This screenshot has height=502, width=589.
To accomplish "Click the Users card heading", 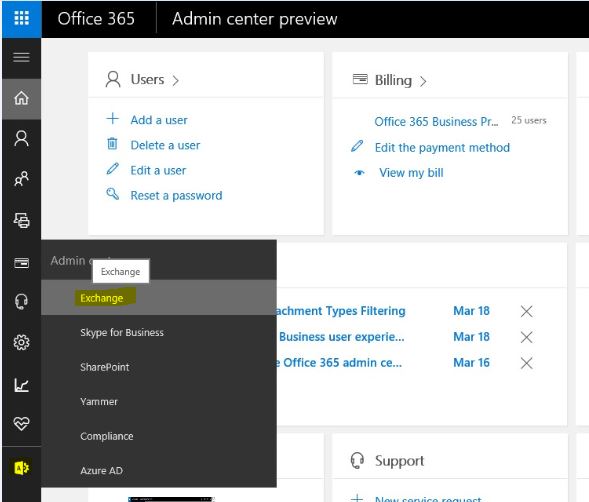I will coord(147,79).
